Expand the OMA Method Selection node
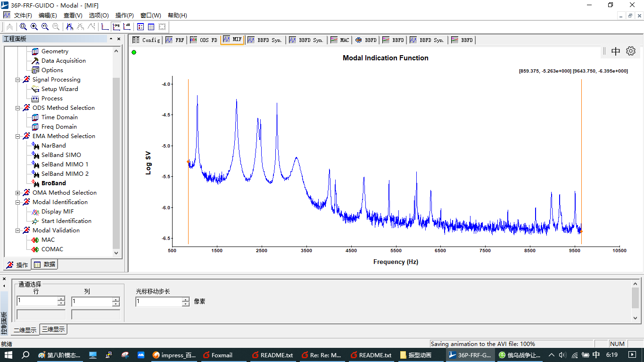This screenshot has width=644, height=362. coord(18,193)
